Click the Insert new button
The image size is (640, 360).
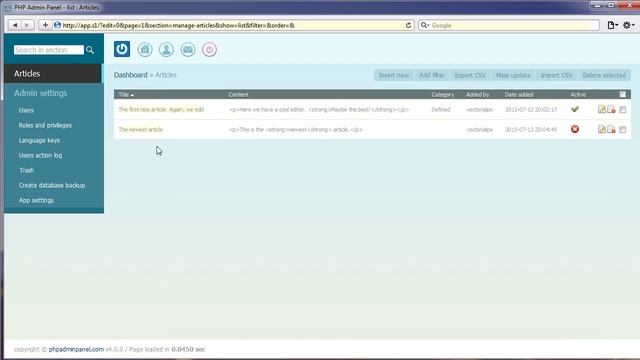(x=393, y=75)
